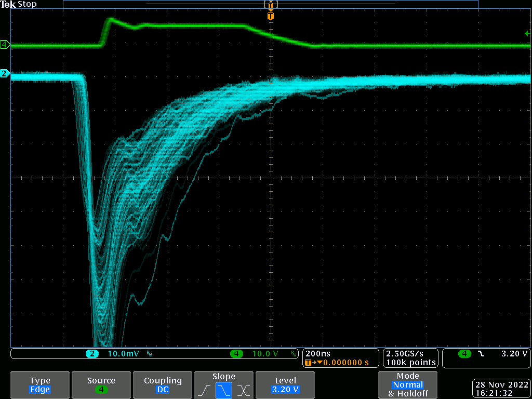This screenshot has width=532, height=399.
Task: Click the 200ns horizontal scale readout
Action: coord(319,353)
